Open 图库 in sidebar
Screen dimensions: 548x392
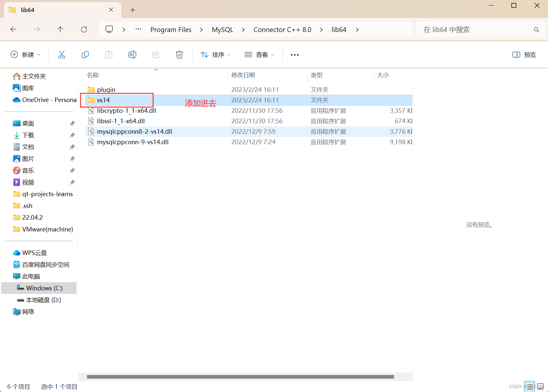(24, 88)
